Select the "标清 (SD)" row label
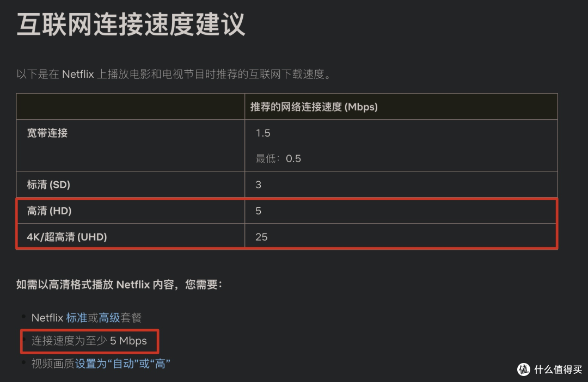The image size is (588, 382). point(48,185)
